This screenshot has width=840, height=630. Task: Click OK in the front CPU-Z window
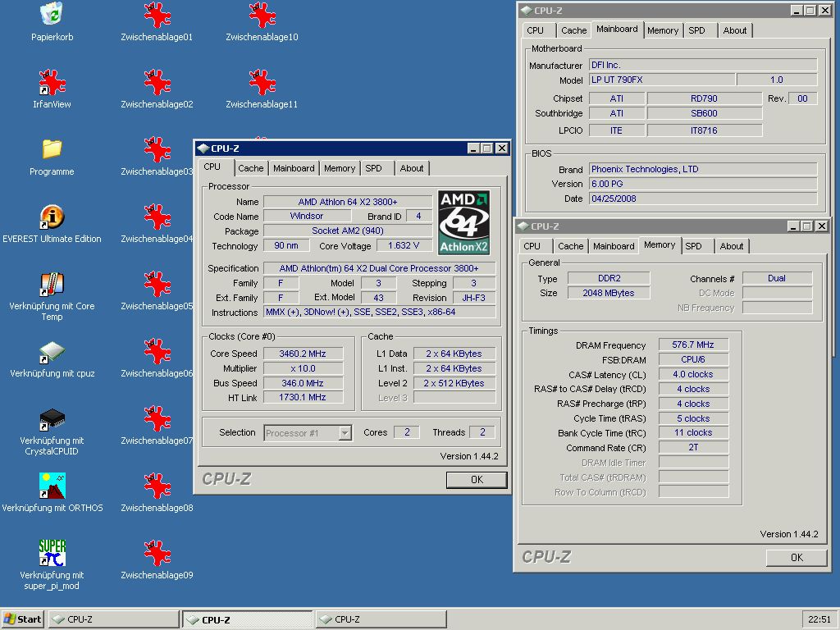[x=477, y=480]
